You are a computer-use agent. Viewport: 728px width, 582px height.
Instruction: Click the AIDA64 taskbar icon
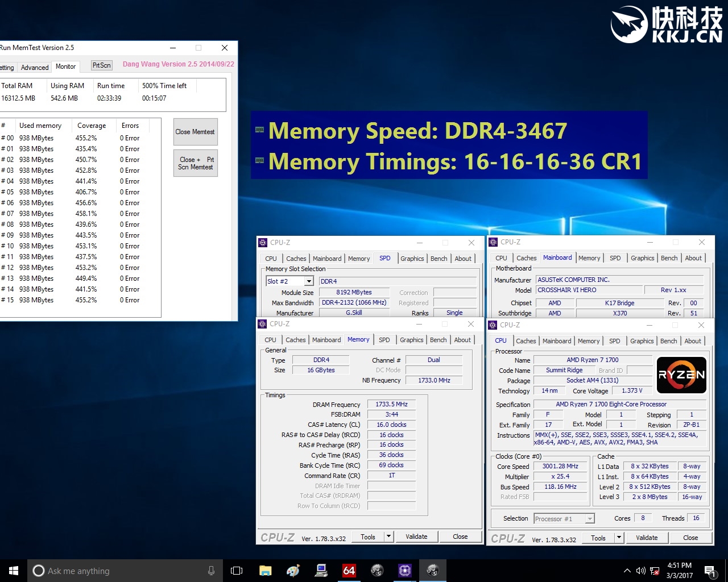tap(349, 571)
